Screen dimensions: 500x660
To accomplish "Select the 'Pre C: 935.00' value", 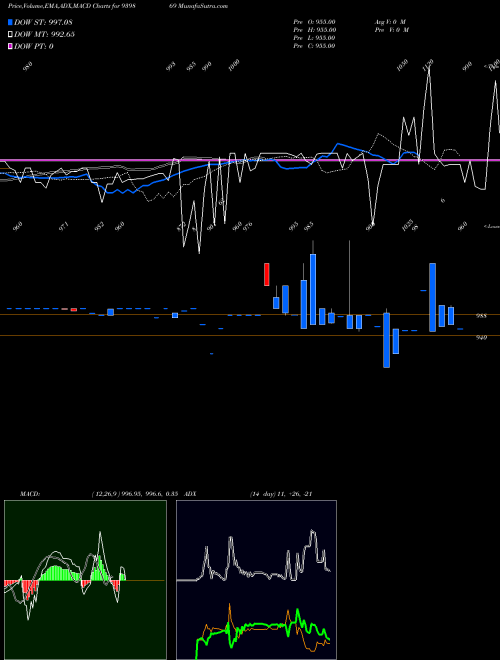I will [314, 46].
